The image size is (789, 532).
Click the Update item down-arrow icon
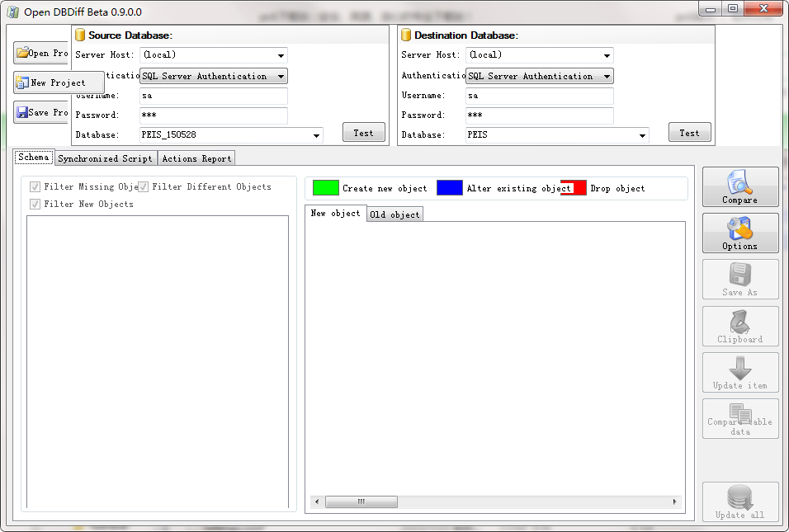pyautogui.click(x=739, y=368)
